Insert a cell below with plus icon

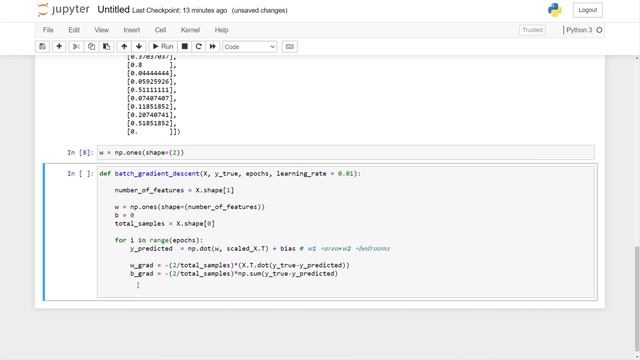click(59, 47)
